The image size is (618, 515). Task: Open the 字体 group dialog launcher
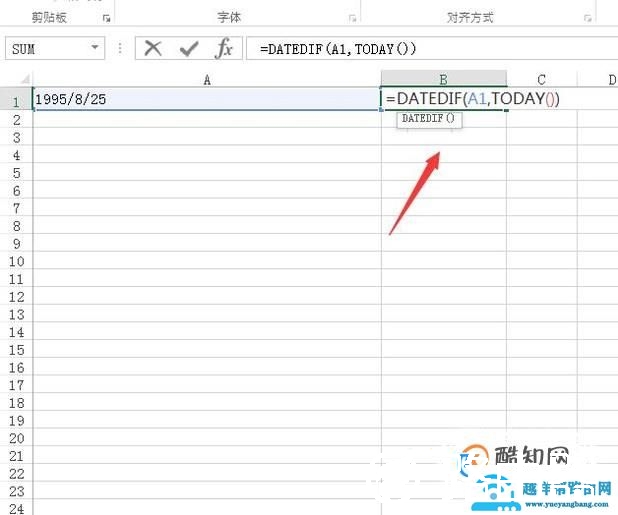pyautogui.click(x=352, y=18)
